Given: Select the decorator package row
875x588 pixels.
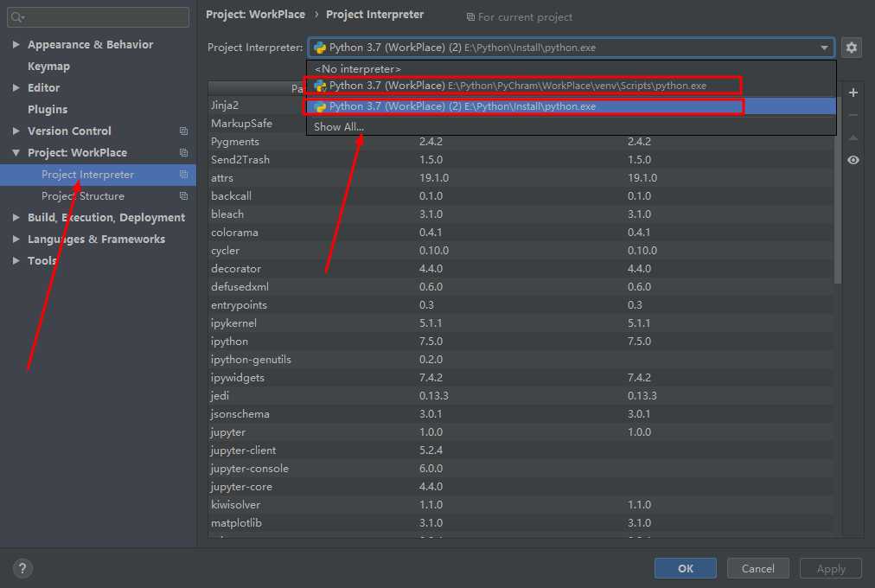Looking at the screenshot, I should [x=521, y=268].
